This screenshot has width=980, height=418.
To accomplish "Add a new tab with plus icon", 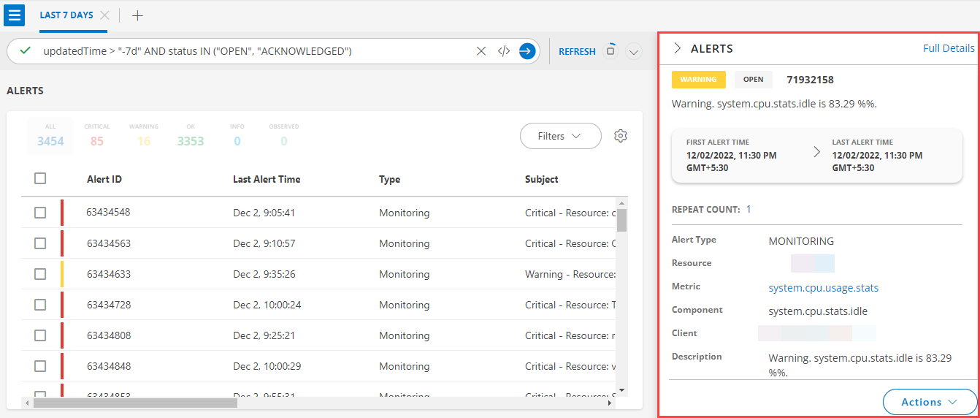I will 137,15.
